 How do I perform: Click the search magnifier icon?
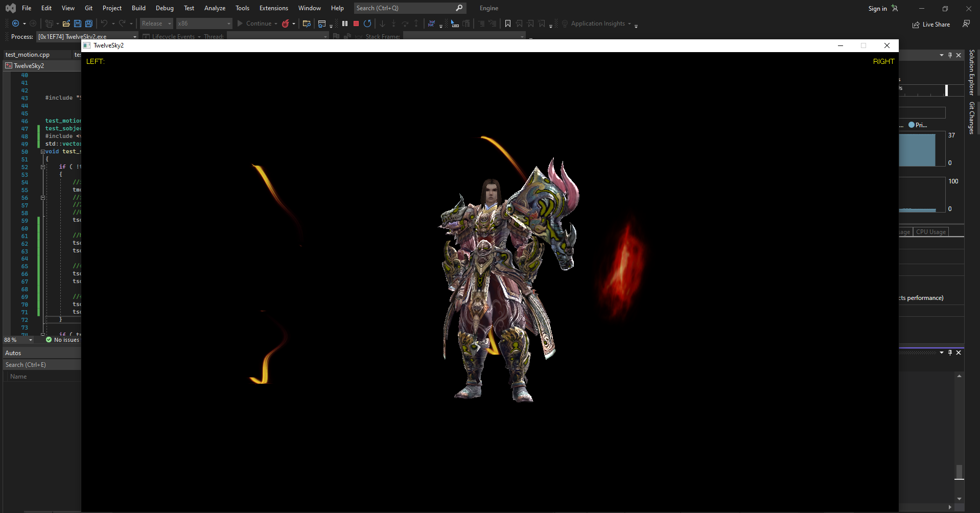tap(459, 8)
